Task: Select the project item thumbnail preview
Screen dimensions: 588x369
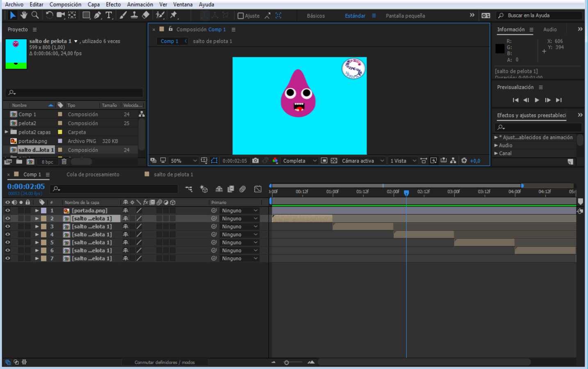Action: click(16, 54)
